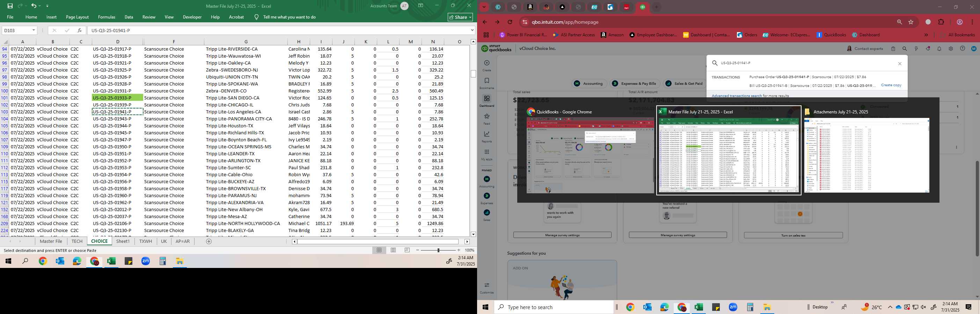This screenshot has width=980, height=314.
Task: Select the TXWH sheet tab
Action: point(145,241)
